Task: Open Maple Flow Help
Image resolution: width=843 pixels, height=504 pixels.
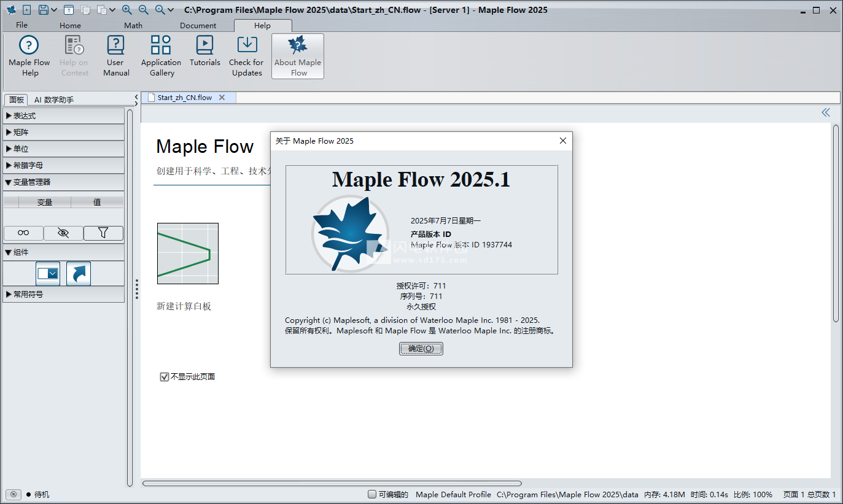Action: point(29,56)
